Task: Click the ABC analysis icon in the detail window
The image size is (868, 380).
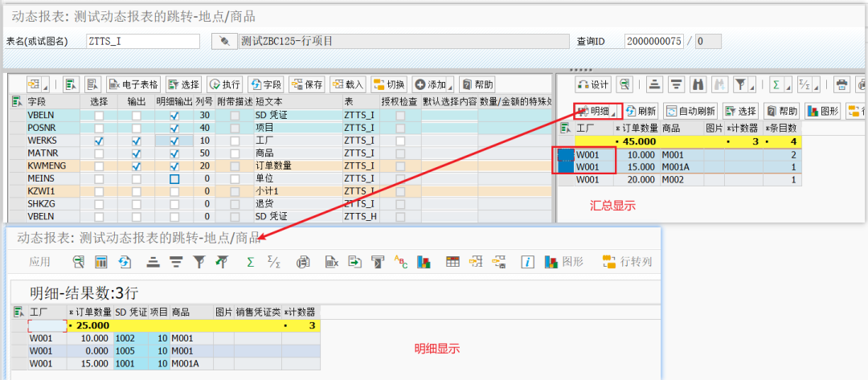Action: pyautogui.click(x=400, y=262)
